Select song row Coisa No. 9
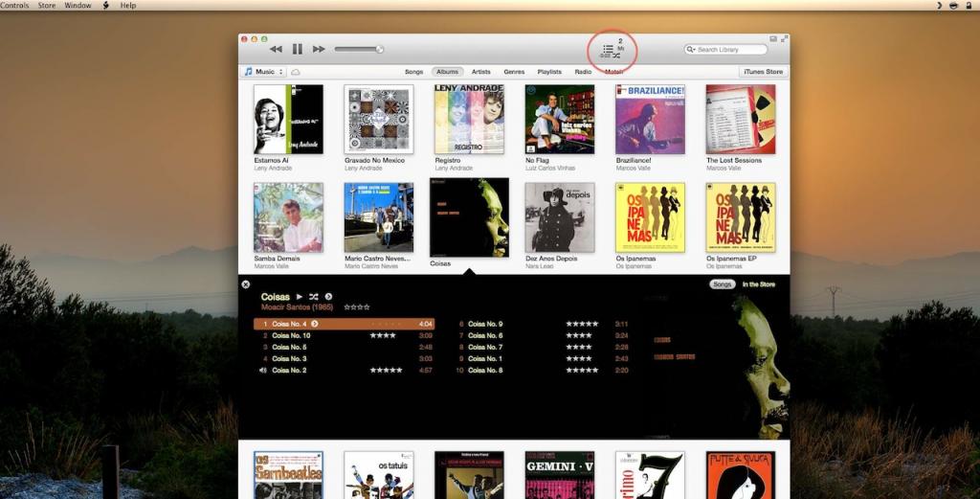The image size is (980, 499). [542, 324]
